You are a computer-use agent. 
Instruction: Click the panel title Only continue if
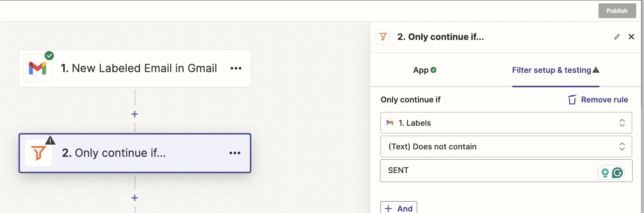pos(440,37)
